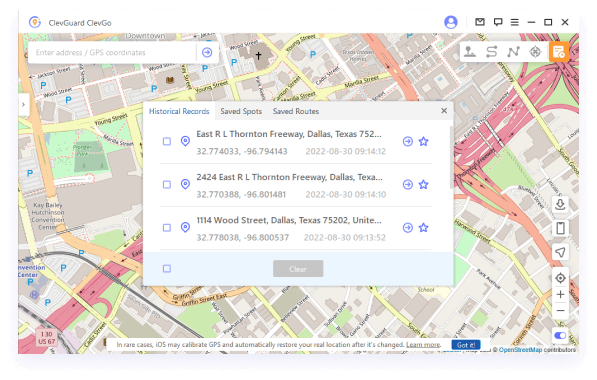The height and width of the screenshot is (380, 597).
Task: Select the Joystick mode icon
Action: coord(535,52)
